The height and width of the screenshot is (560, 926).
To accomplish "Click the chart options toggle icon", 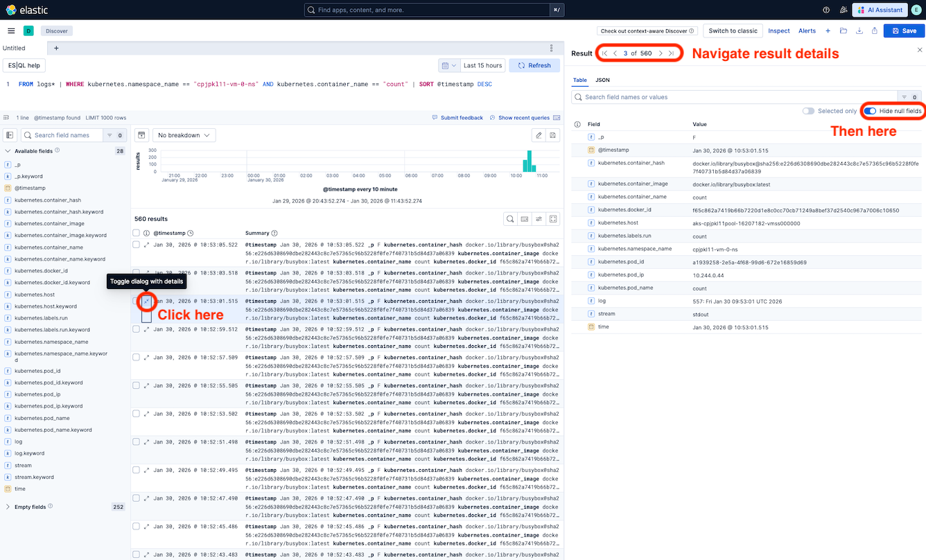I will coord(141,135).
